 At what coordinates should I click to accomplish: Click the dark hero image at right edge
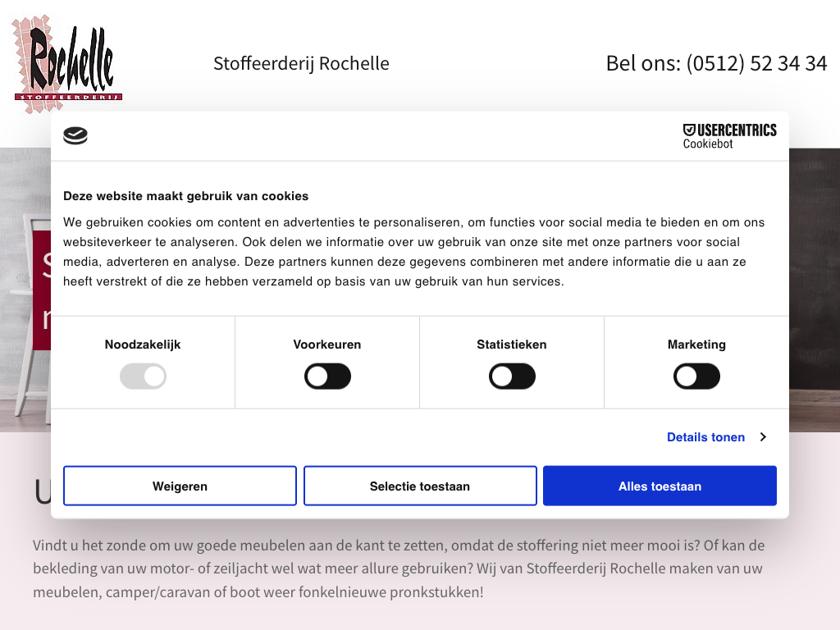point(815,287)
